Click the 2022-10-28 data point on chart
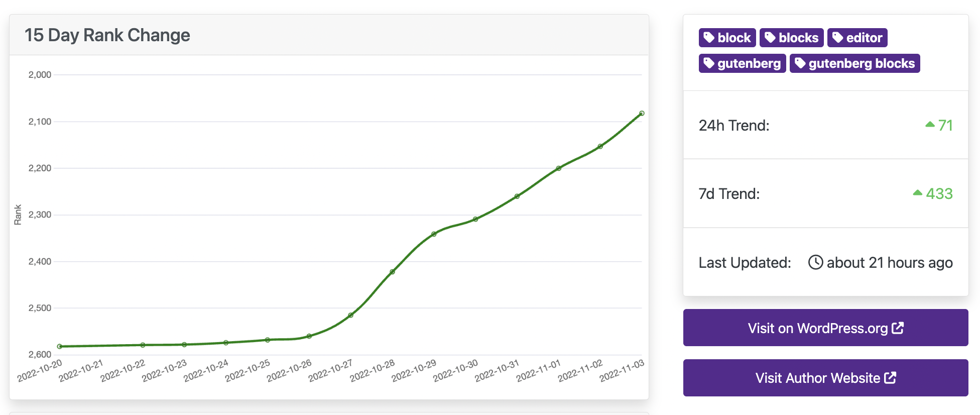The image size is (980, 415). tap(392, 272)
